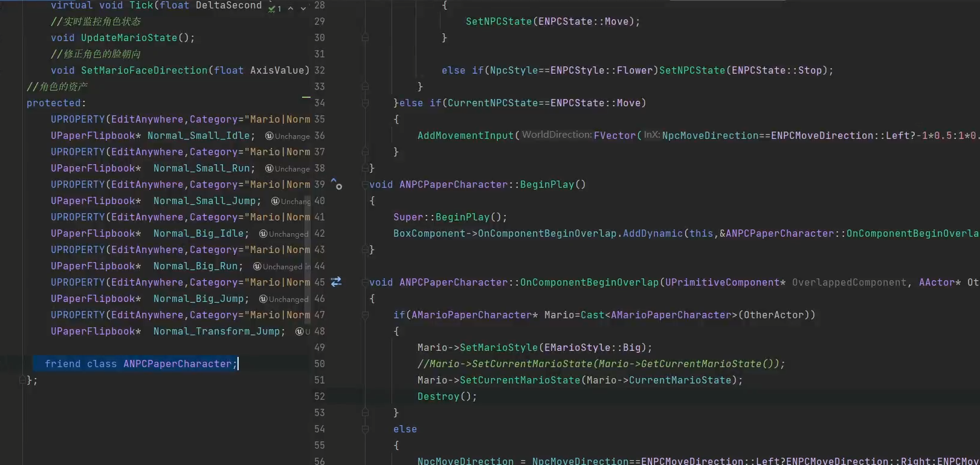Viewport: 980px width, 465px height.
Task: Click the commented-out SetCurrentMarioState line
Action: pyautogui.click(x=601, y=364)
